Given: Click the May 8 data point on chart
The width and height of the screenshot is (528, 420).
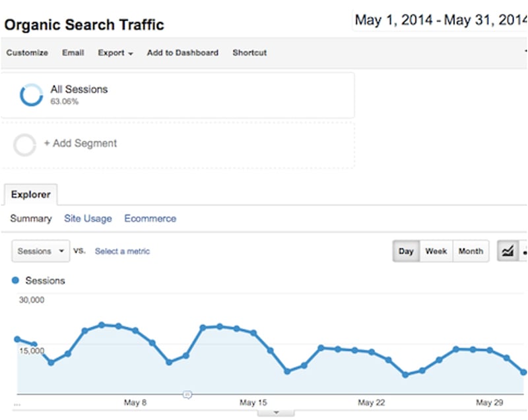Looking at the screenshot, I should click(135, 330).
